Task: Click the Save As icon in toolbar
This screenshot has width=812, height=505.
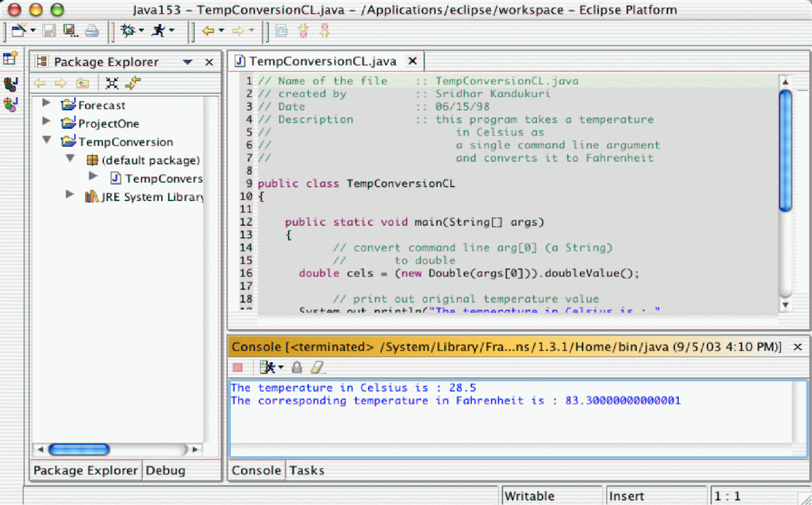Action: point(69,30)
